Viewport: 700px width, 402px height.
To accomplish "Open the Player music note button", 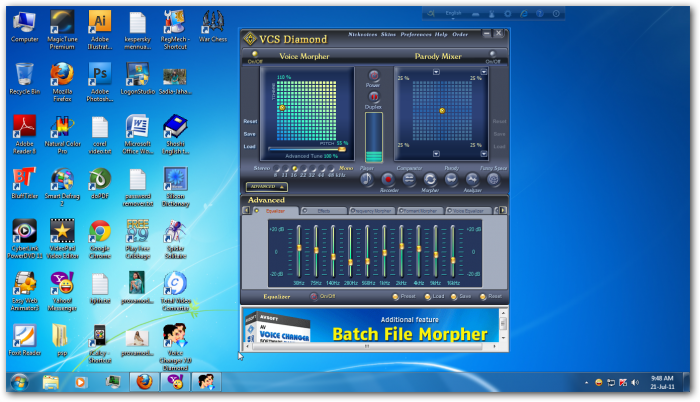I will coord(367,180).
